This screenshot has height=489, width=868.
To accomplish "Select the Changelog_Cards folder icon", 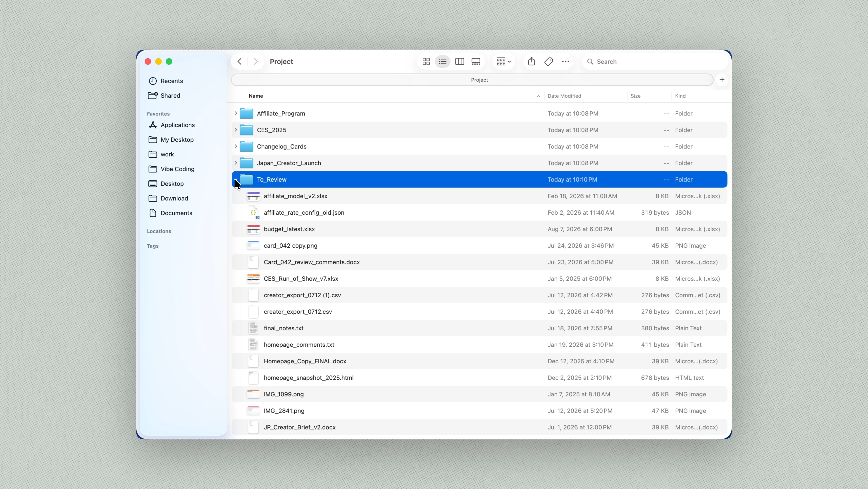I will pos(246,147).
